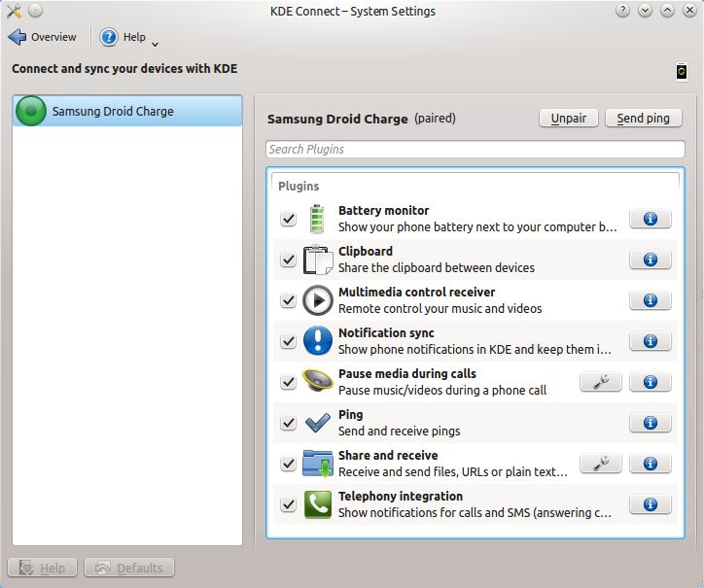704x588 pixels.
Task: Click the Notification sync exclamation icon
Action: [x=317, y=341]
